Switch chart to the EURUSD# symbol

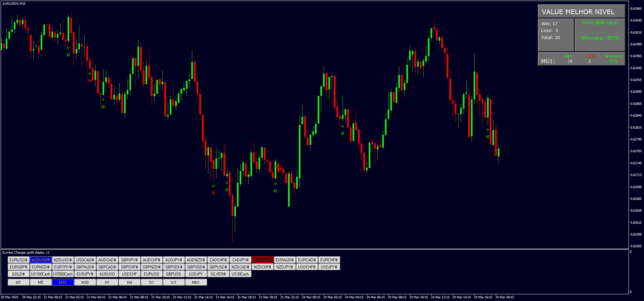(x=18, y=260)
